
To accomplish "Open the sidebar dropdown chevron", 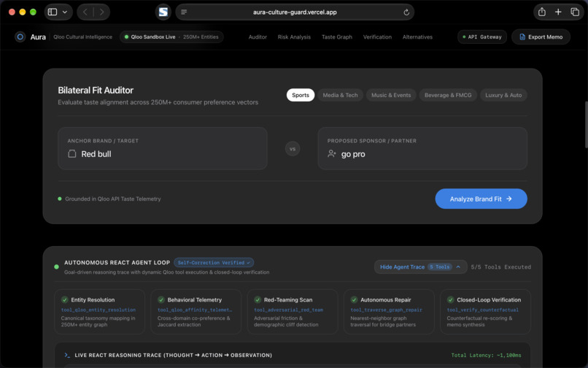I will tap(65, 12).
